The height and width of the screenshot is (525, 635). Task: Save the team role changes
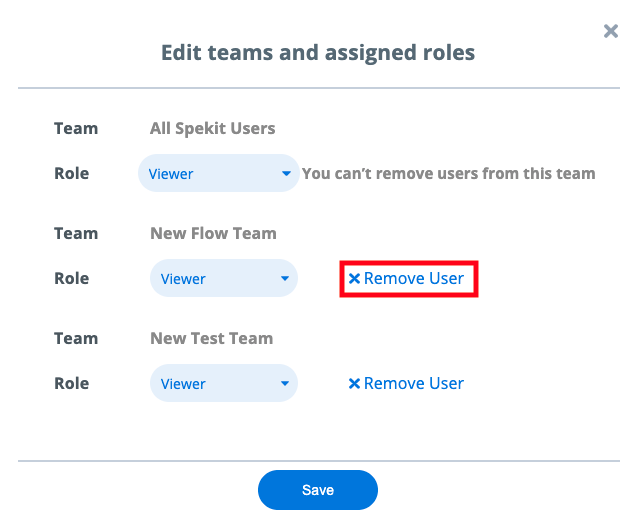coord(318,490)
